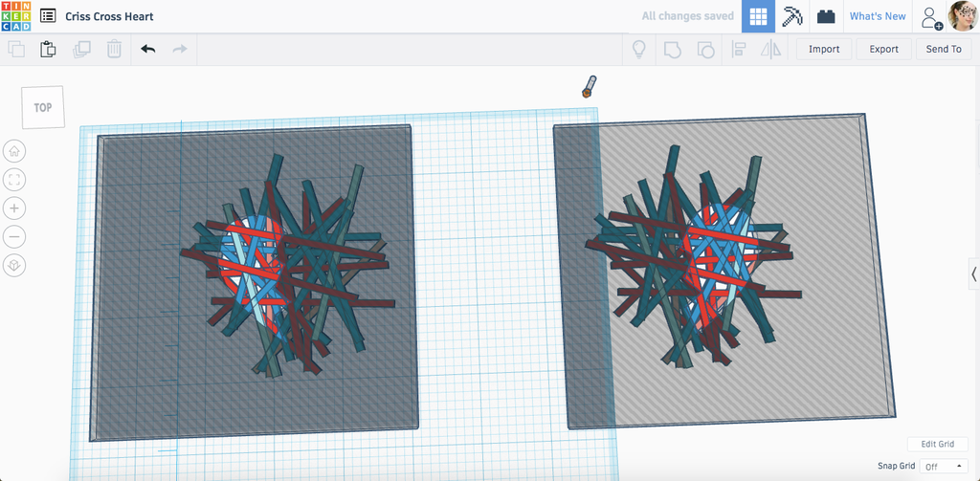Click the All changes saved status
This screenshot has height=481, width=980.
[x=687, y=16]
